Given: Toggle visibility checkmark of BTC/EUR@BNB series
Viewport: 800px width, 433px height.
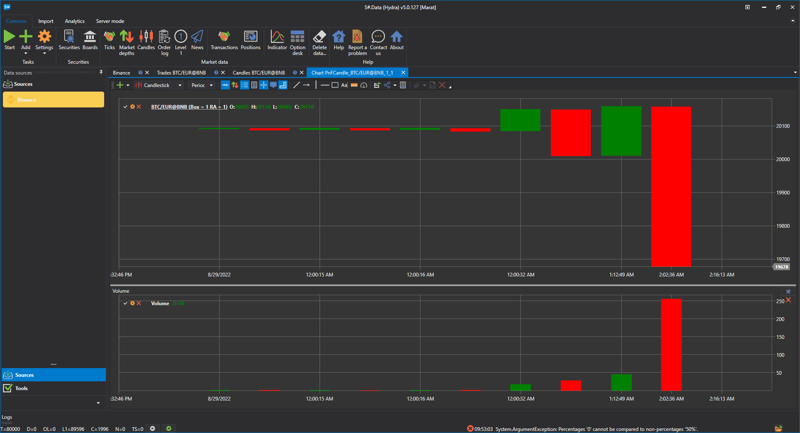Looking at the screenshot, I should [125, 107].
